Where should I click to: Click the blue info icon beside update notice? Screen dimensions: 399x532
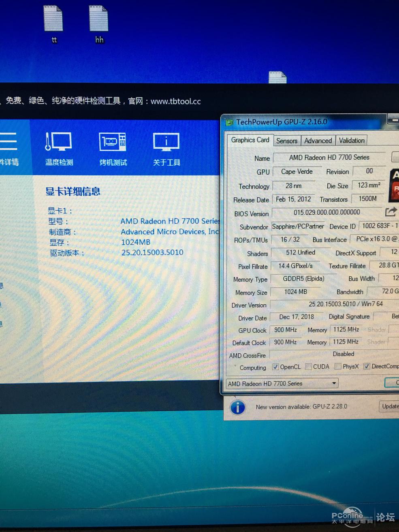(x=238, y=407)
